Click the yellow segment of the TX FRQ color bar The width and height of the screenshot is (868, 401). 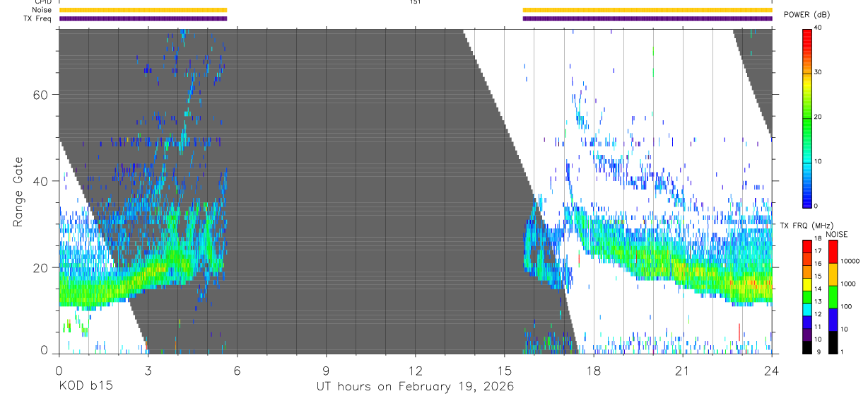[x=807, y=284]
